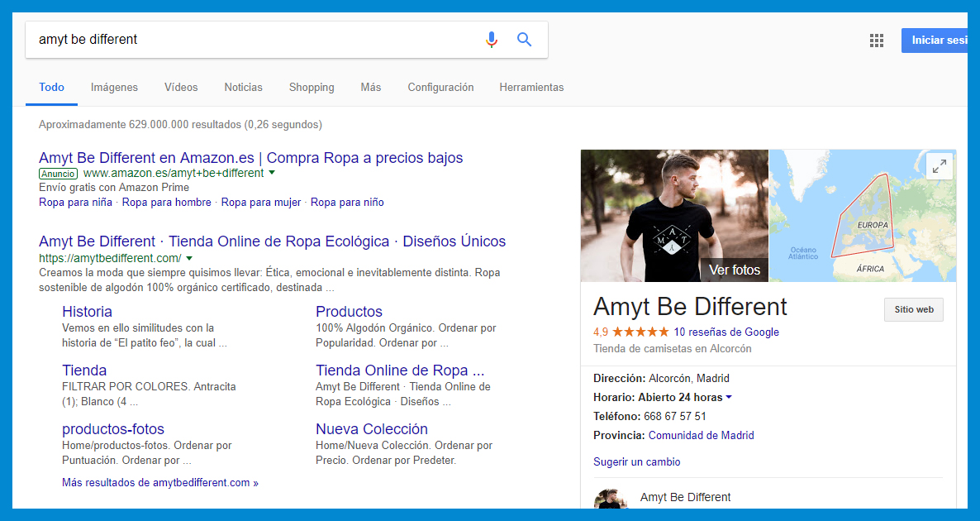
Task: Open the Amazon ad URL dropdown arrow
Action: tap(272, 173)
